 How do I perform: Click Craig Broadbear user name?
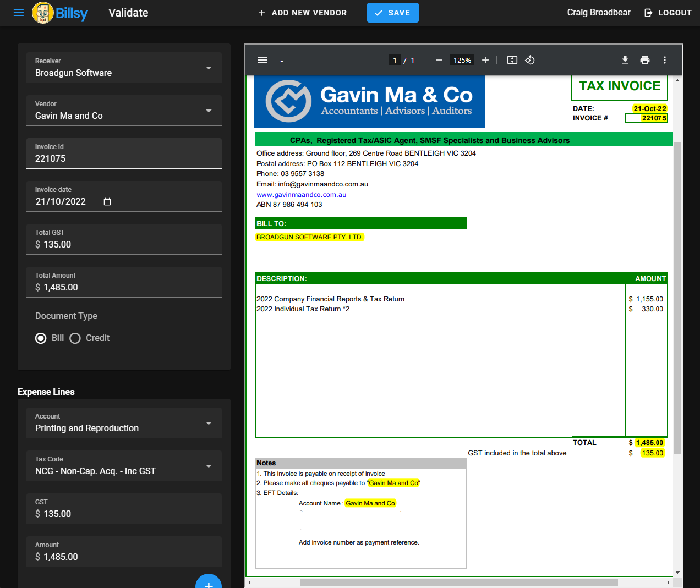click(x=599, y=13)
